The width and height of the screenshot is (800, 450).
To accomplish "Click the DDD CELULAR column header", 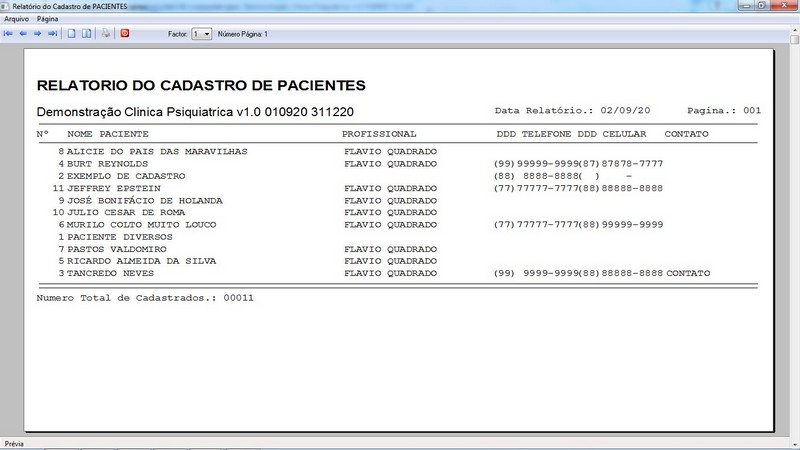I will pos(612,134).
